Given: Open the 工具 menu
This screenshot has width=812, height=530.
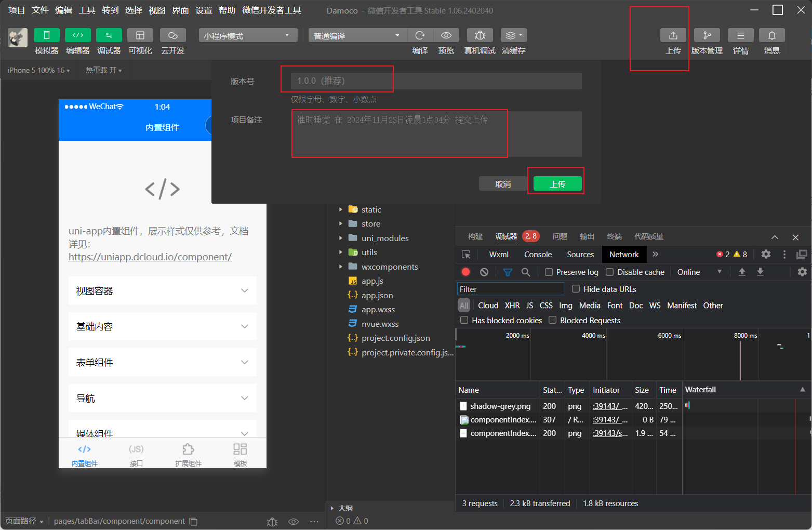Looking at the screenshot, I should pos(87,10).
